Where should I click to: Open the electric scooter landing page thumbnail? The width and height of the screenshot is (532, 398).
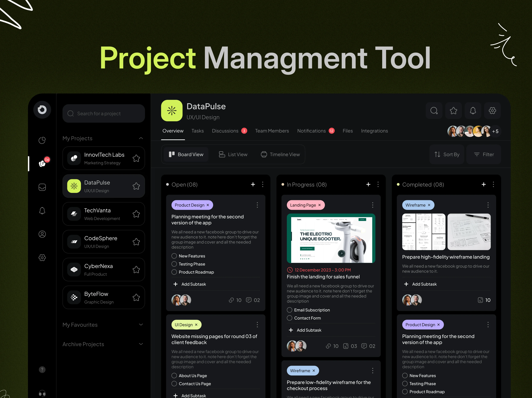click(331, 238)
